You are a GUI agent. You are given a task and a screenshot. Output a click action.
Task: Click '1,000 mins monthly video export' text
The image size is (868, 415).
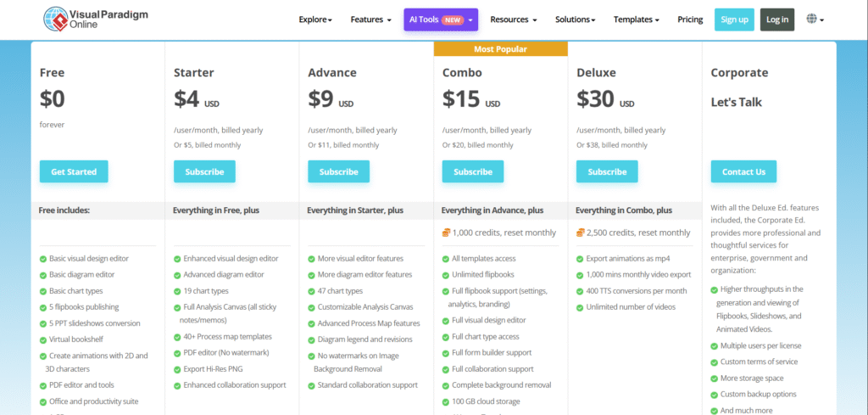click(x=638, y=275)
